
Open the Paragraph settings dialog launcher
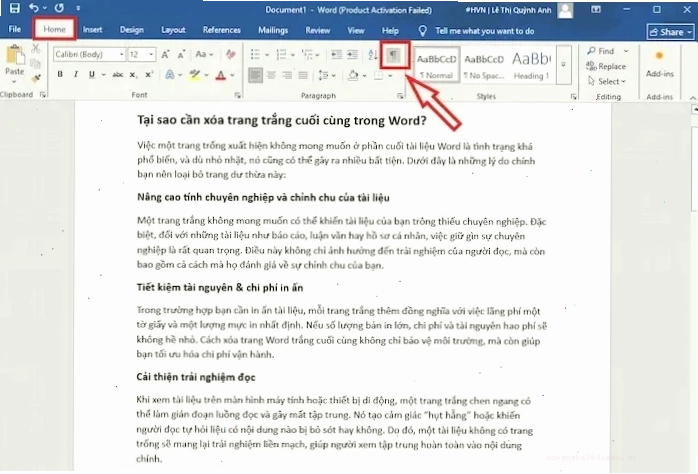tap(400, 96)
